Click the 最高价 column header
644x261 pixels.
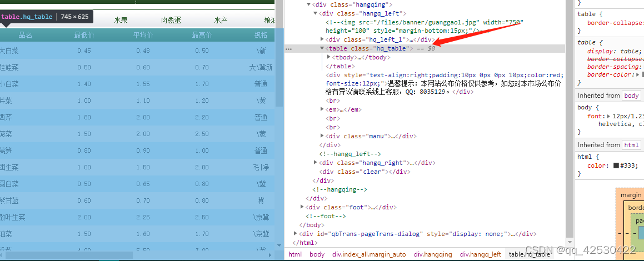(202, 36)
